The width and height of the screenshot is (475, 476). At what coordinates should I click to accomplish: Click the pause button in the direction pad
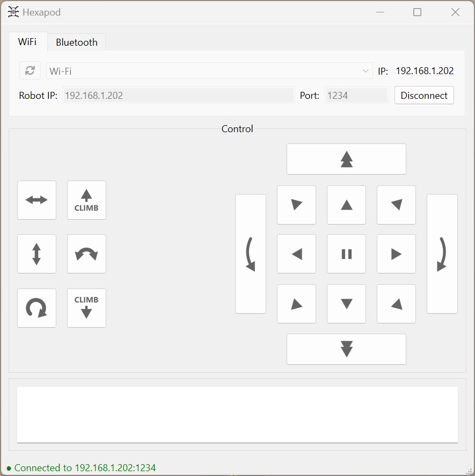coord(346,254)
